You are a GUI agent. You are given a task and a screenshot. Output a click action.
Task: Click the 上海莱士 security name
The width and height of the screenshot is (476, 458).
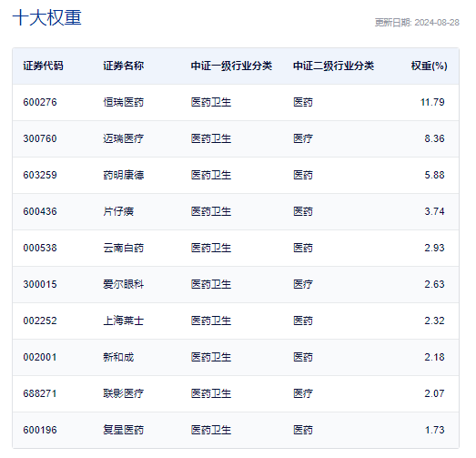pos(123,321)
